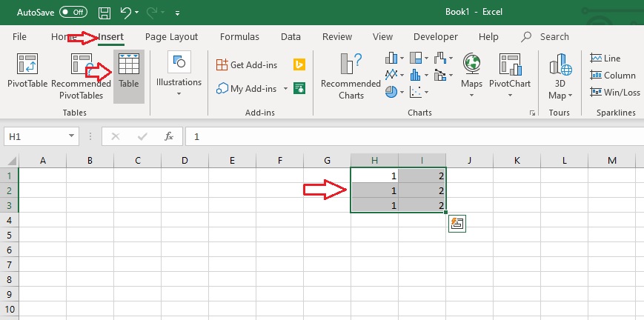
Task: Expand the My Add-ins dropdown arrow
Action: 285,88
